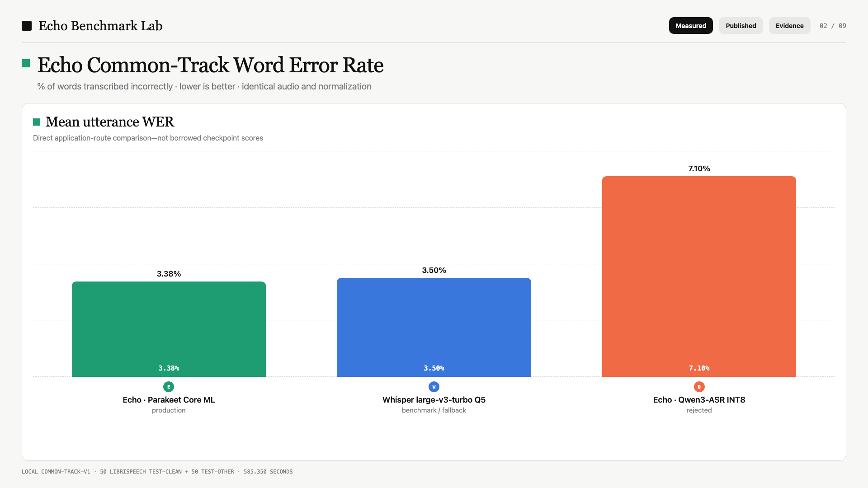Click the 02 / 09 page indicator
868x488 pixels.
[833, 26]
